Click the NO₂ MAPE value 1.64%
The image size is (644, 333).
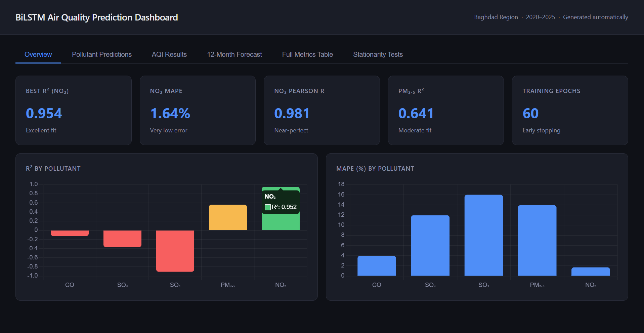tap(170, 114)
